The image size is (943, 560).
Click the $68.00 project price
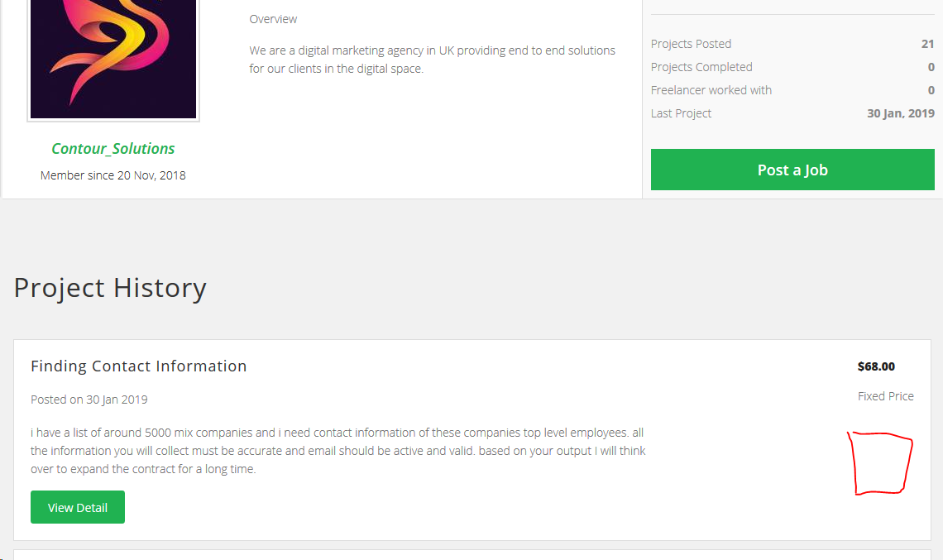876,366
